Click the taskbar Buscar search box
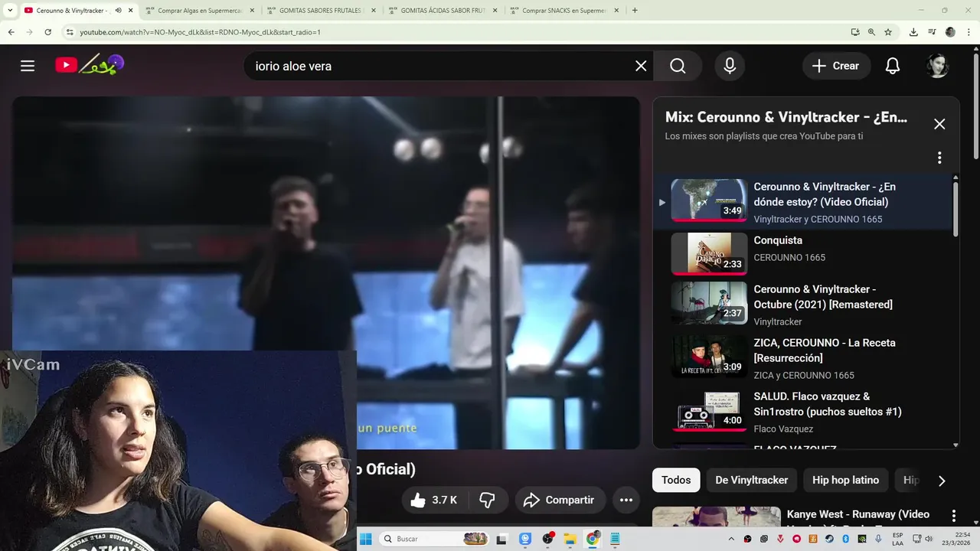This screenshot has width=980, height=551. [x=435, y=539]
